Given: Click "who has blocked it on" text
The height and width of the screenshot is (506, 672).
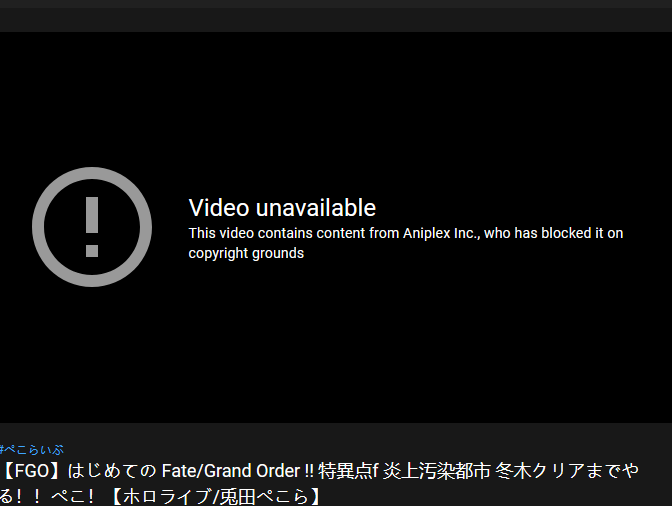Looking at the screenshot, I should tap(553, 233).
